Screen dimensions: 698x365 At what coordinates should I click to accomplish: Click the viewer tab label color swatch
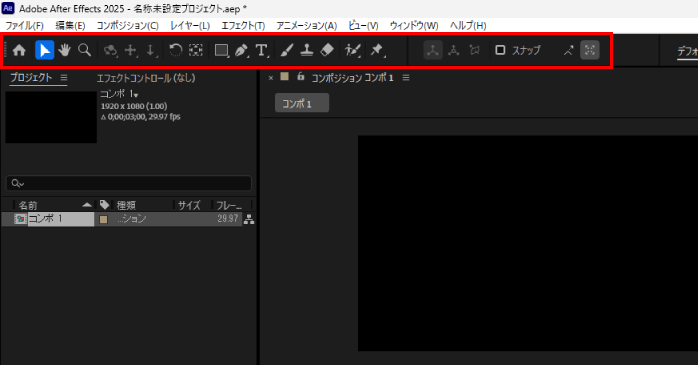[284, 77]
